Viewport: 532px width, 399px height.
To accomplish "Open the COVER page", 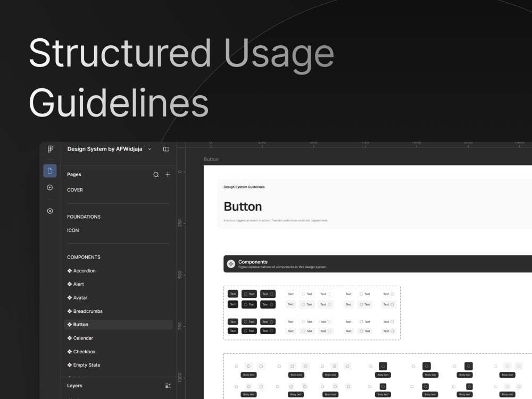I will point(75,190).
